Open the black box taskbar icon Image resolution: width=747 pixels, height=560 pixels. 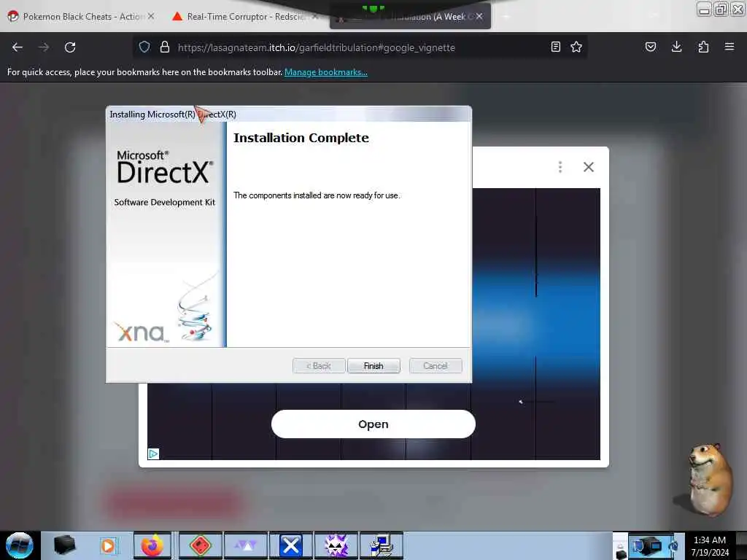point(64,545)
